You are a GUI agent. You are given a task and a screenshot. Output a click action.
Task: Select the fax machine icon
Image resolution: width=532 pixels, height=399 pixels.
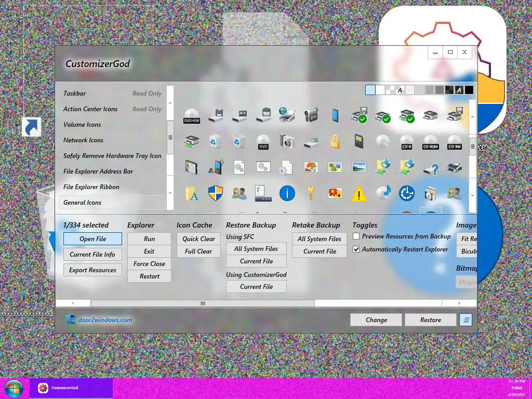(x=454, y=167)
